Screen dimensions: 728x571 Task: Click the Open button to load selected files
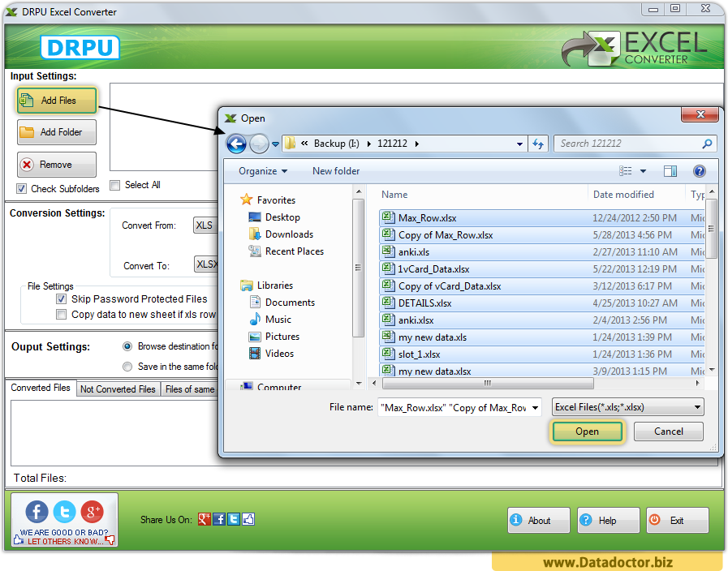[x=587, y=431]
